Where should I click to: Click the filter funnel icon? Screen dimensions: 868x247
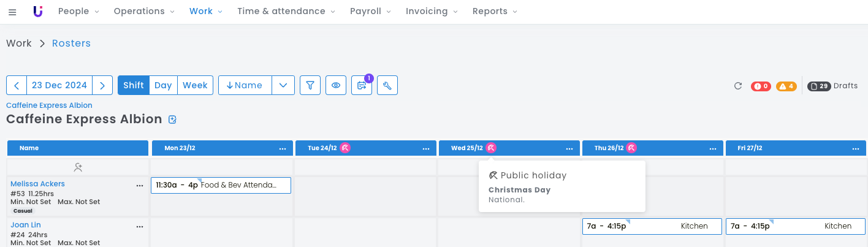(x=310, y=85)
